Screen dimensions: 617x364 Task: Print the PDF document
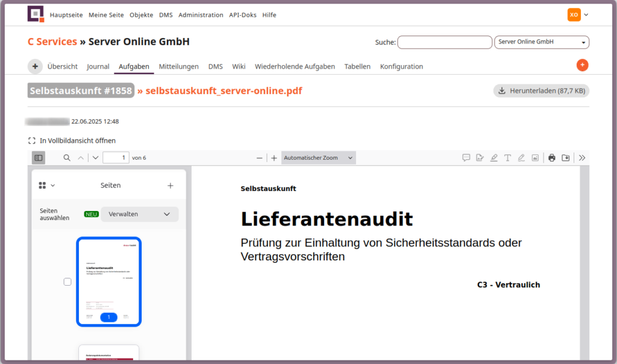pos(552,158)
